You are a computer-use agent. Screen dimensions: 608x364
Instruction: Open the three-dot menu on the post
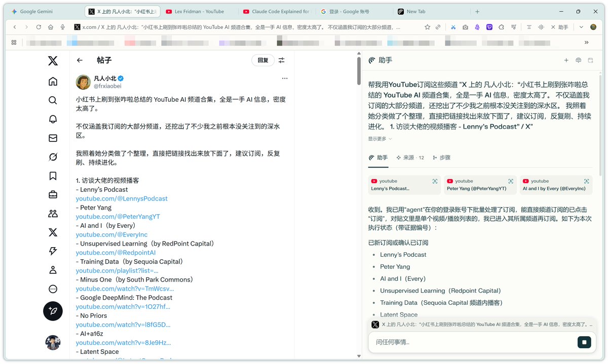click(x=285, y=78)
